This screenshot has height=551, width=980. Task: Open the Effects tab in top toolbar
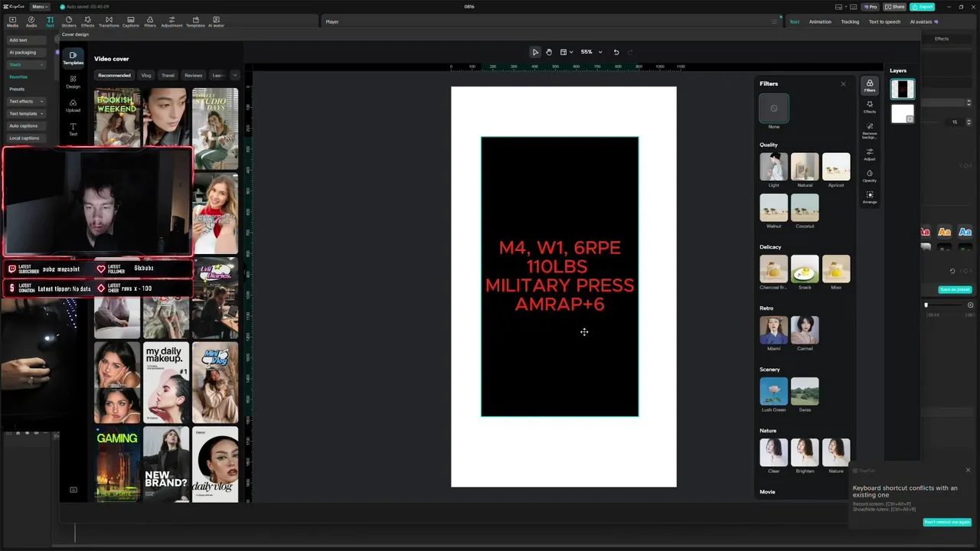(87, 21)
